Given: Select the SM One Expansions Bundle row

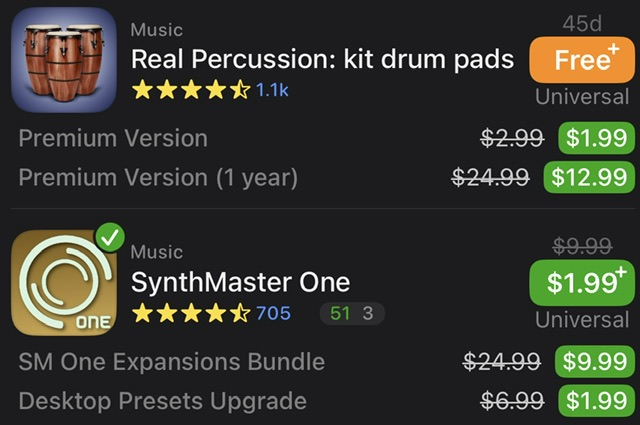Looking at the screenshot, I should click(x=171, y=362).
